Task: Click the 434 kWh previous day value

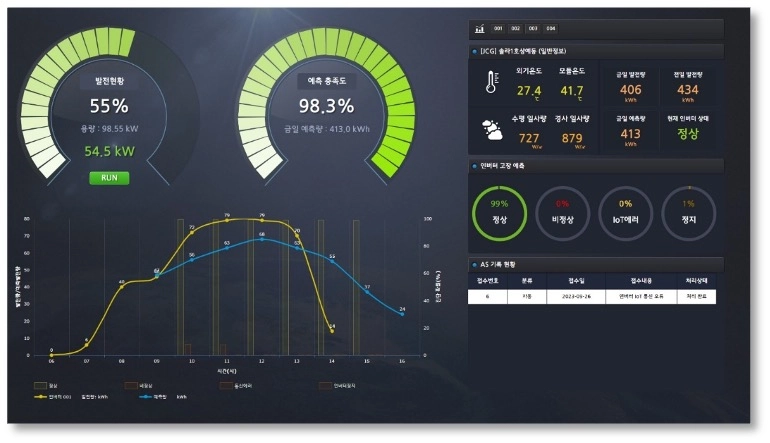Action: click(x=688, y=90)
